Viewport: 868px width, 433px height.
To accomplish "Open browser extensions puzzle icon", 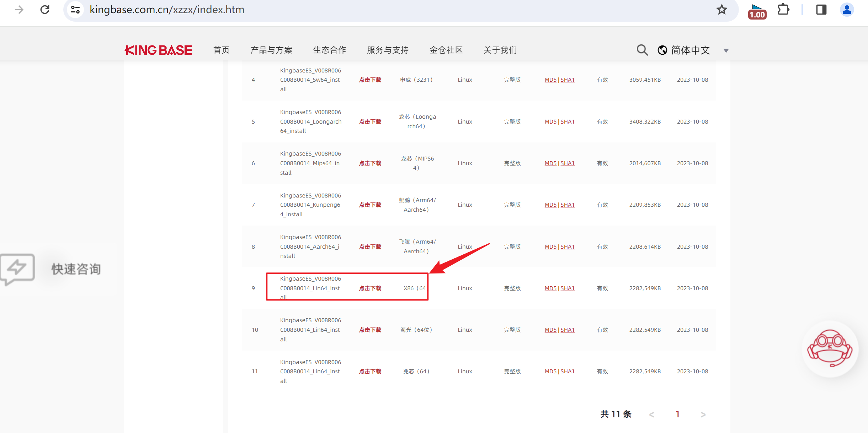I will click(783, 10).
